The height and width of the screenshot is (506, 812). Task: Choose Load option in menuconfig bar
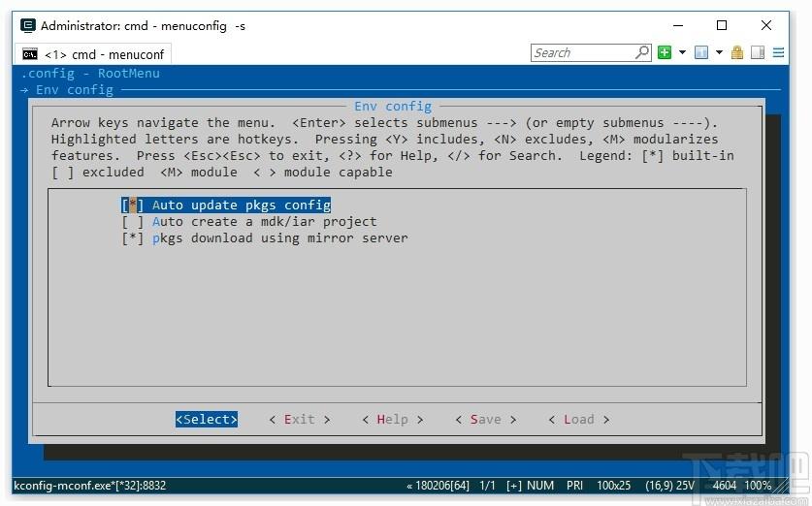[579, 419]
